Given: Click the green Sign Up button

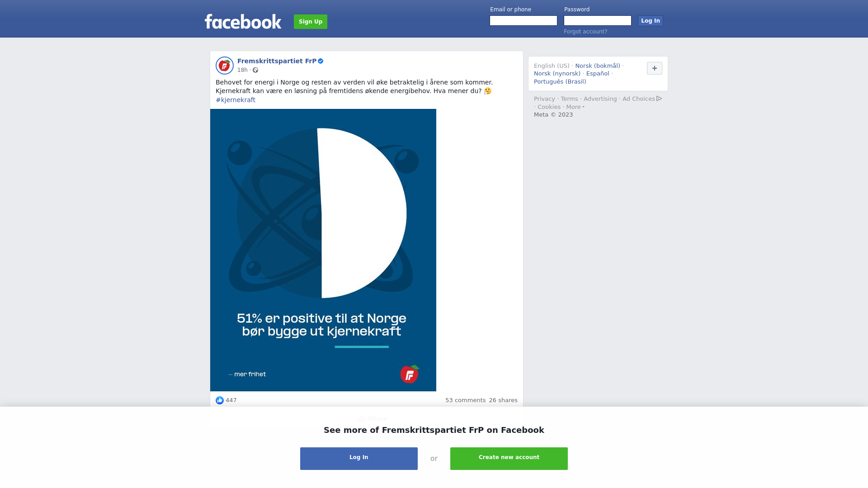Looking at the screenshot, I should [x=311, y=22].
